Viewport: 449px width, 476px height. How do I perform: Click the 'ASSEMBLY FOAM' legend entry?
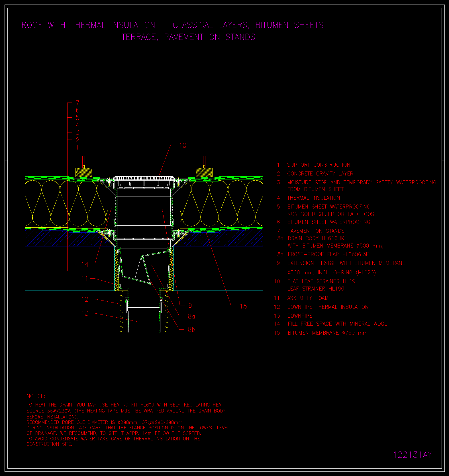307,298
